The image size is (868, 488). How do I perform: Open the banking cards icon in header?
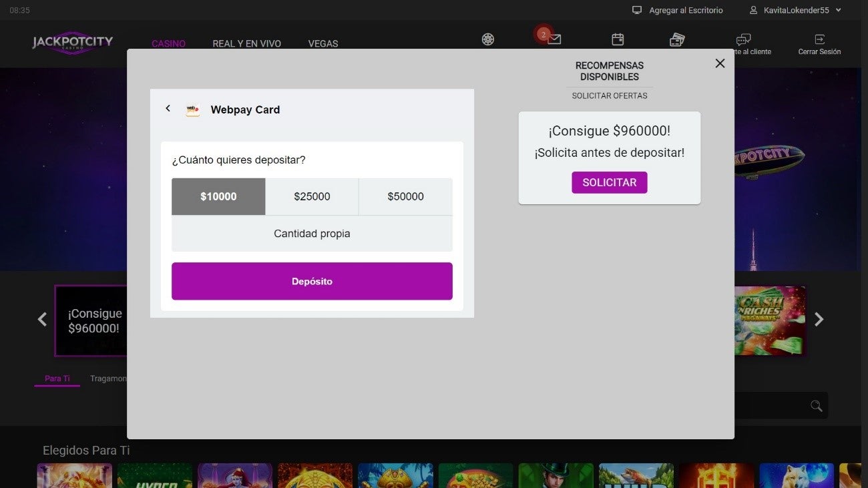pyautogui.click(x=677, y=39)
